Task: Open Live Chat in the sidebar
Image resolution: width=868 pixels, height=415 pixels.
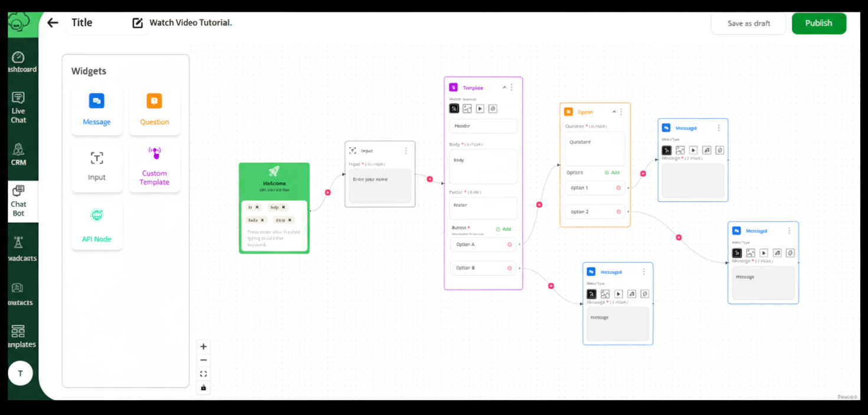Action: coord(18,106)
